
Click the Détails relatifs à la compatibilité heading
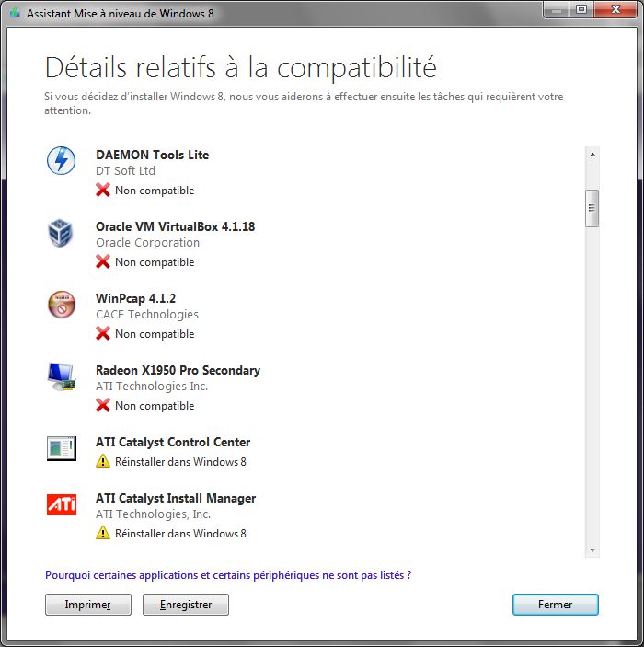240,67
